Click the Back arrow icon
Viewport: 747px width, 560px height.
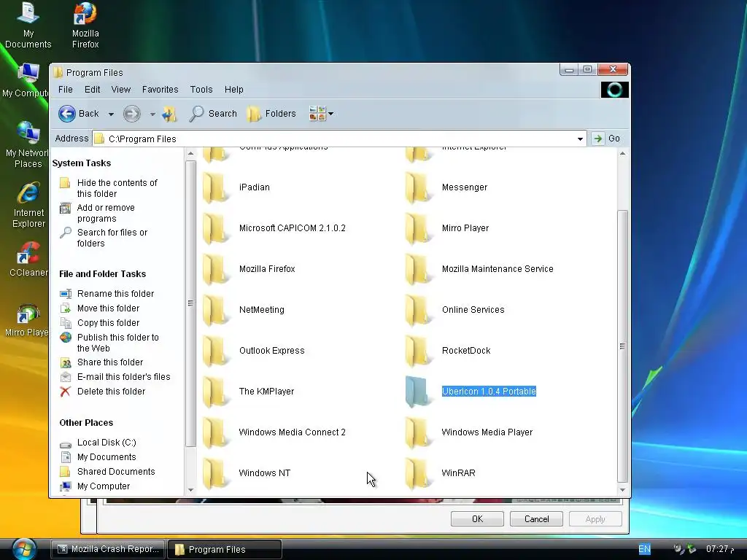tap(66, 114)
